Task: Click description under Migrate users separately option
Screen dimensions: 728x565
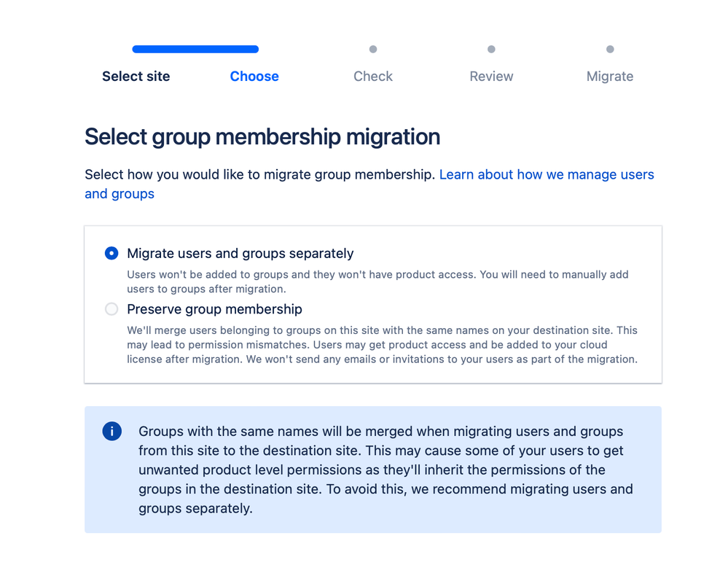Action: tap(377, 281)
